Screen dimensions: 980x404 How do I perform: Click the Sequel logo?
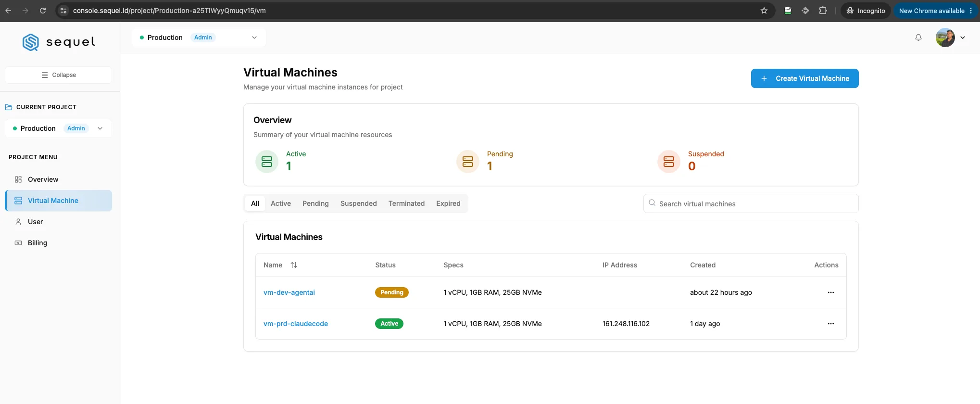pos(59,42)
